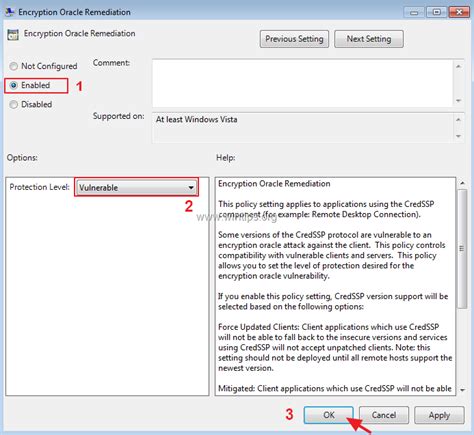Click the Help panel scrollbar thumb
This screenshot has width=474, height=435.
coord(462,249)
